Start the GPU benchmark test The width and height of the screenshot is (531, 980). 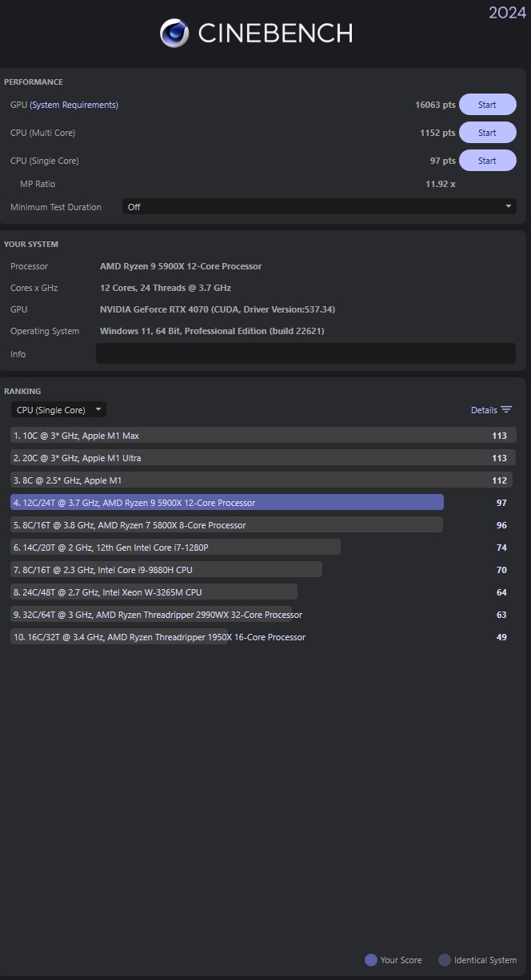(x=487, y=105)
